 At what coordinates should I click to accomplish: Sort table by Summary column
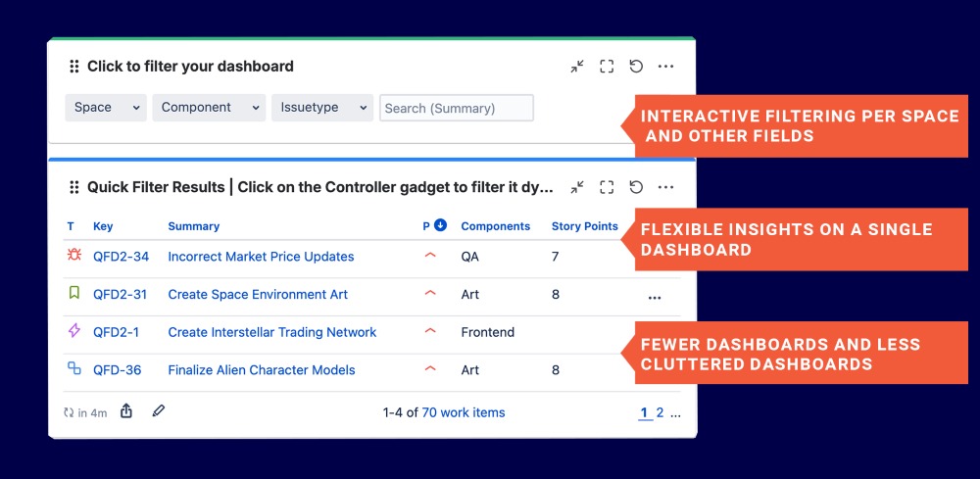(194, 226)
